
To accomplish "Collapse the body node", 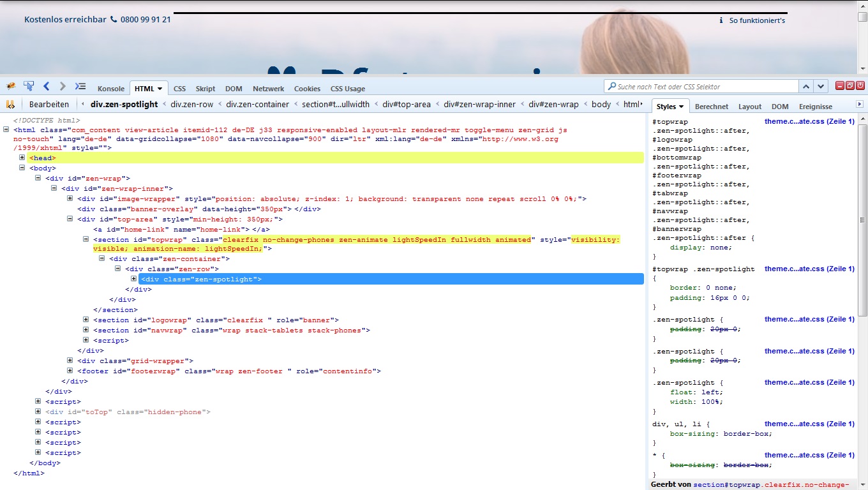I will point(22,168).
